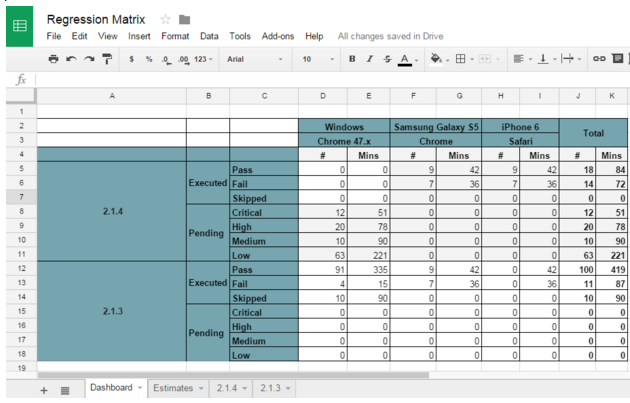Select the iPhone 6 header cell
Image resolution: width=630 pixels, height=403 pixels.
pyautogui.click(x=520, y=127)
